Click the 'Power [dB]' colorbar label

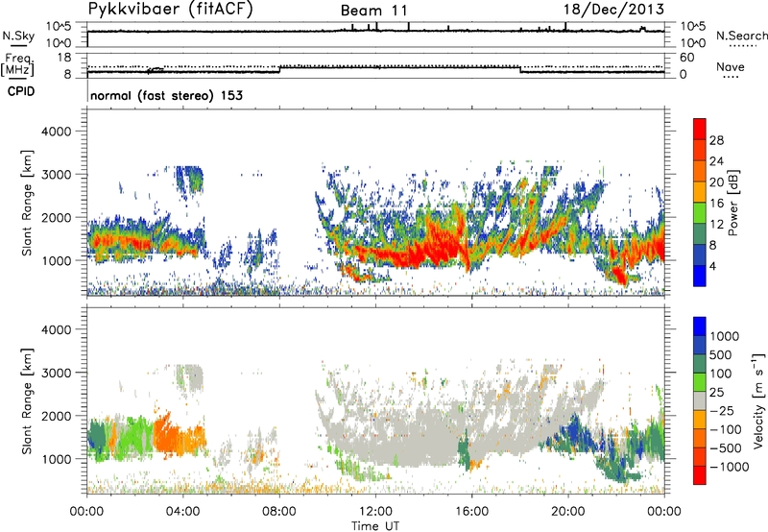(733, 203)
